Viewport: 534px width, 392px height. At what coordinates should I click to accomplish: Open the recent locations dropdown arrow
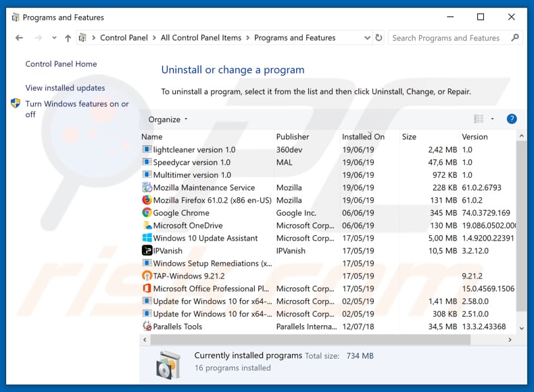point(54,38)
